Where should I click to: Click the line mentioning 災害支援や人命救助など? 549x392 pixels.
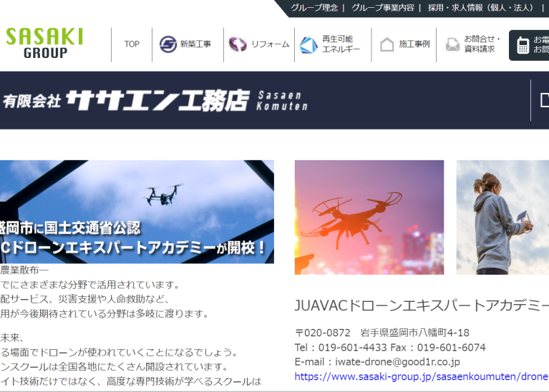pos(85,299)
